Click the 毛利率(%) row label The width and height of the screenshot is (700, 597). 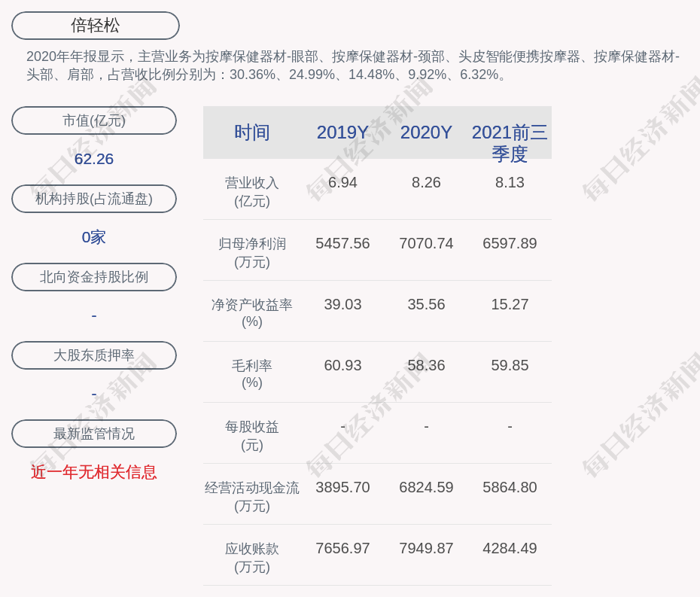252,374
